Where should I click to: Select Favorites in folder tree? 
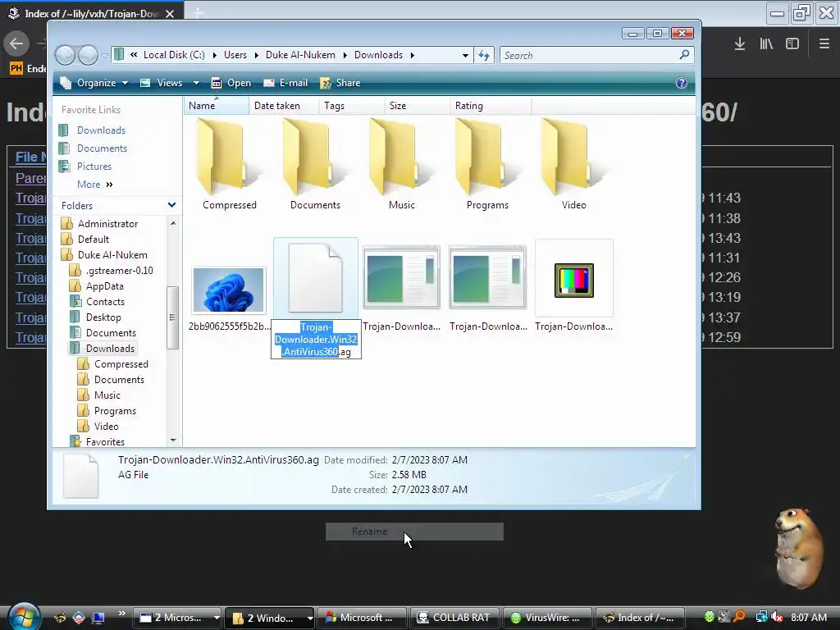[105, 442]
